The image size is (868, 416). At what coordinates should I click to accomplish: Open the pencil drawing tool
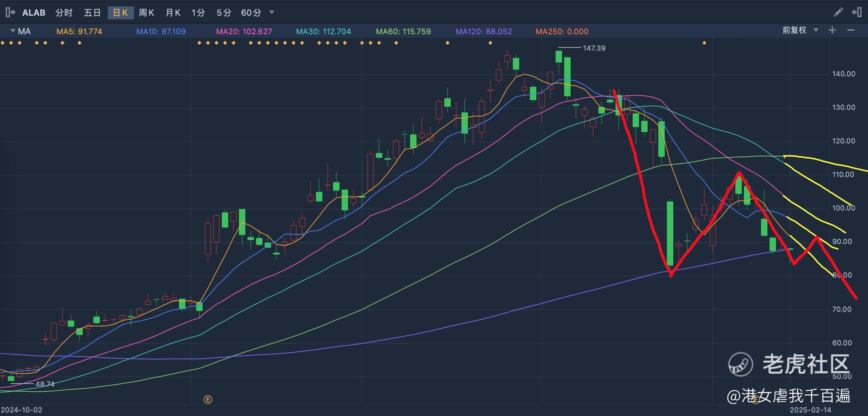[x=838, y=12]
